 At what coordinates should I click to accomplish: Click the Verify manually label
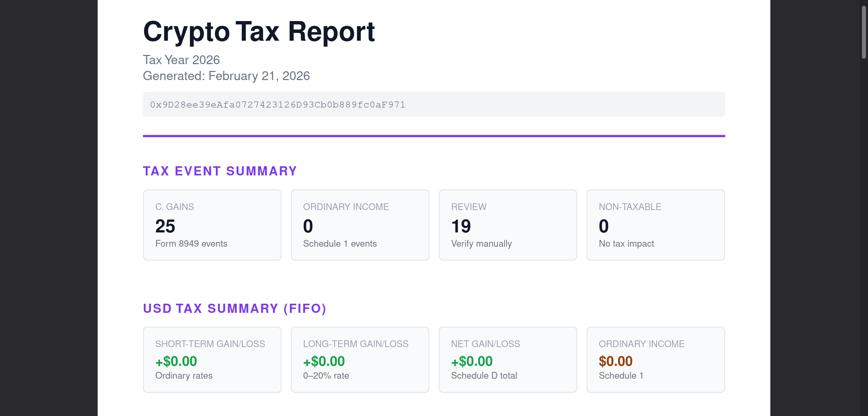coord(481,244)
